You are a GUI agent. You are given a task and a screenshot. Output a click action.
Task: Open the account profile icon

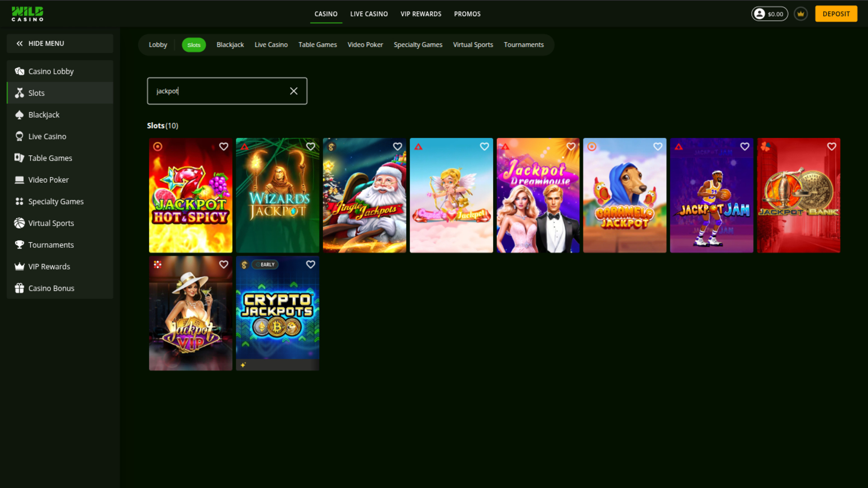(x=760, y=14)
